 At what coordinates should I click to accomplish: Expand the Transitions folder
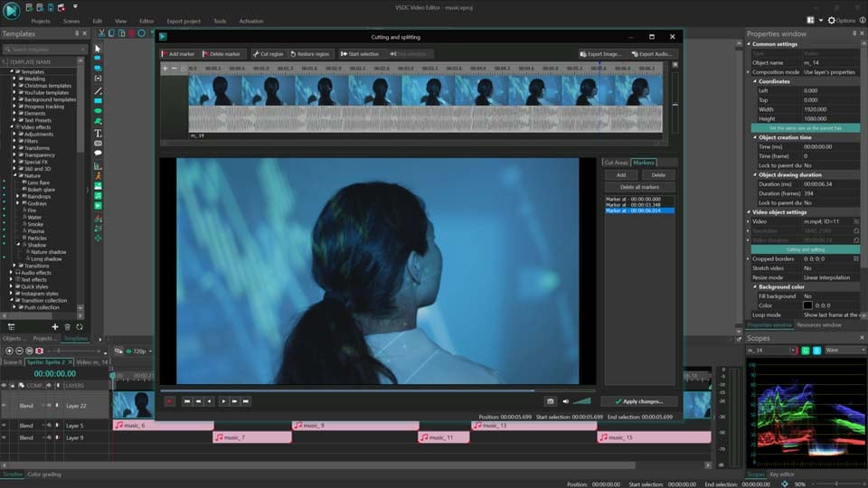(x=14, y=266)
